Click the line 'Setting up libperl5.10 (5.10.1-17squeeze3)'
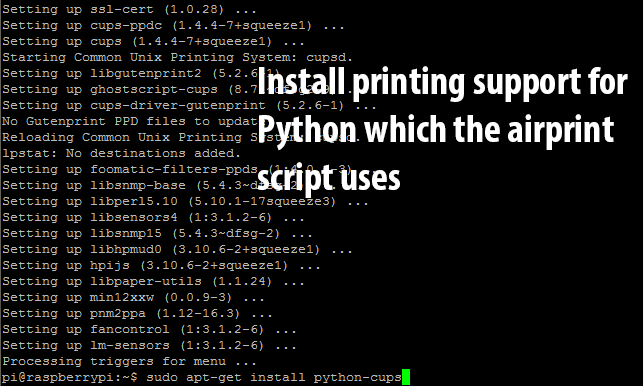 (x=185, y=201)
